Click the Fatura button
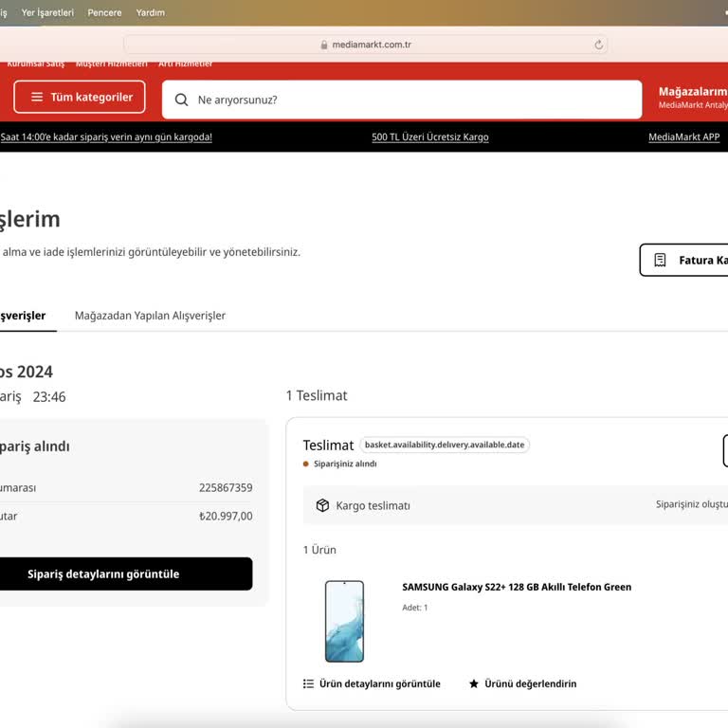The height and width of the screenshot is (728, 728). [683, 260]
